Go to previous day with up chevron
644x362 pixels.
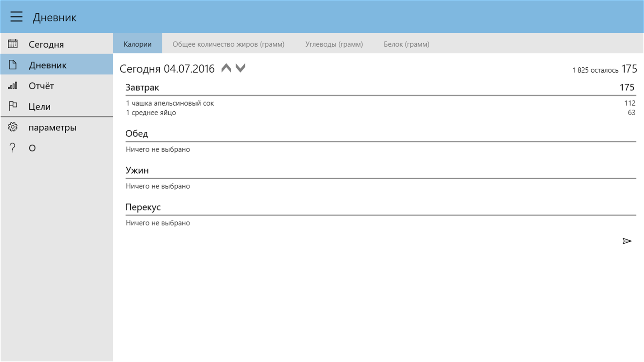(226, 68)
